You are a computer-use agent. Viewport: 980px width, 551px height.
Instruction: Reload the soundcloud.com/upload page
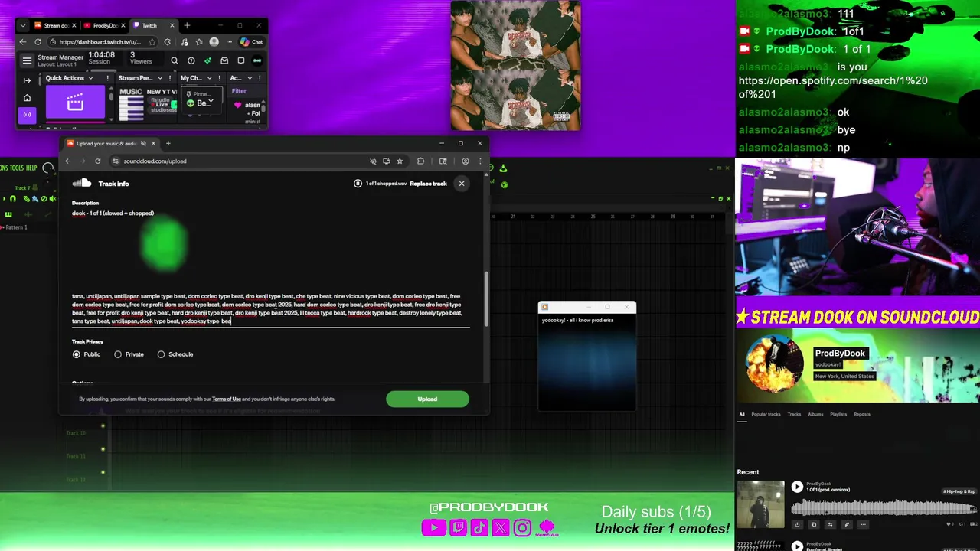click(98, 161)
